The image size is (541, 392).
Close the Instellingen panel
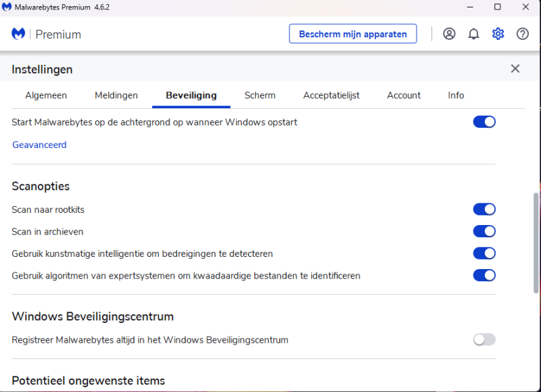515,69
